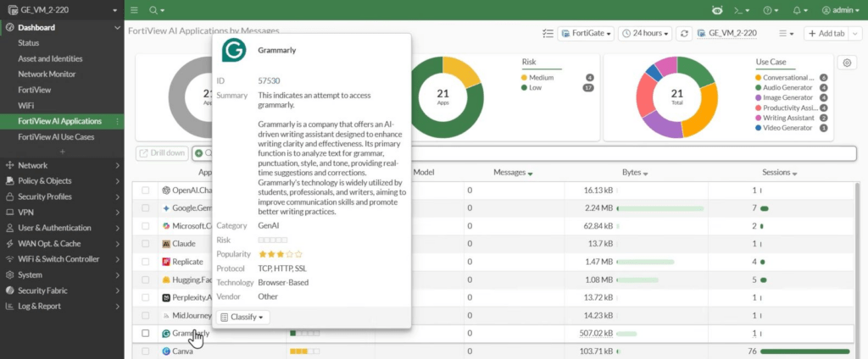Image resolution: width=868 pixels, height=359 pixels.
Task: Click the Google Gemini icon in the table
Action: point(165,208)
